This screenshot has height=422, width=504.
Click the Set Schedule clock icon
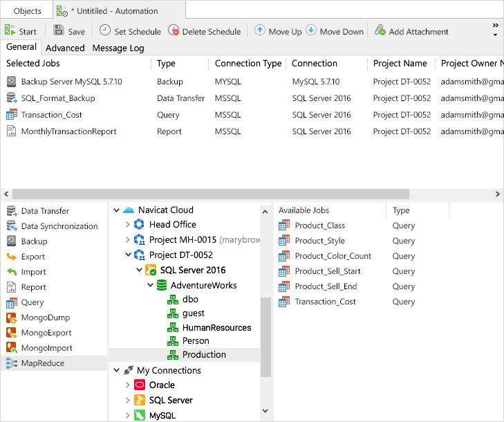point(105,30)
